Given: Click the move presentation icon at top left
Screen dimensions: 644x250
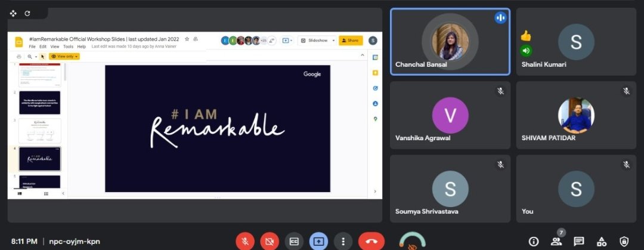Looking at the screenshot, I should coord(13,13).
